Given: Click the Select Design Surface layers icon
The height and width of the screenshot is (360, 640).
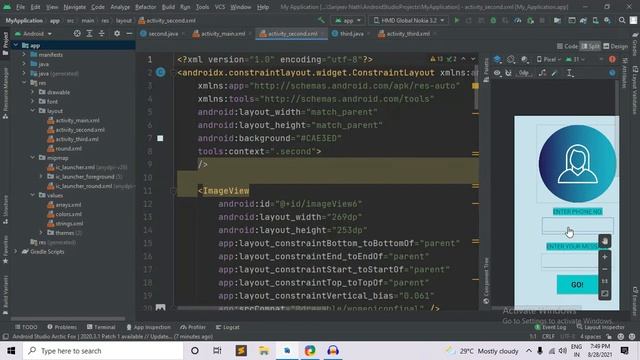Looking at the screenshot, I should [497, 60].
